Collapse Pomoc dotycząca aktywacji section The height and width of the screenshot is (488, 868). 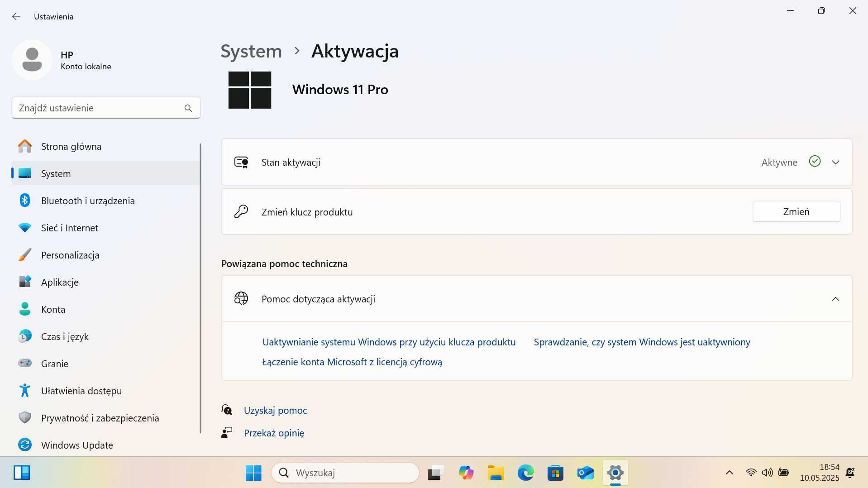[835, 299]
